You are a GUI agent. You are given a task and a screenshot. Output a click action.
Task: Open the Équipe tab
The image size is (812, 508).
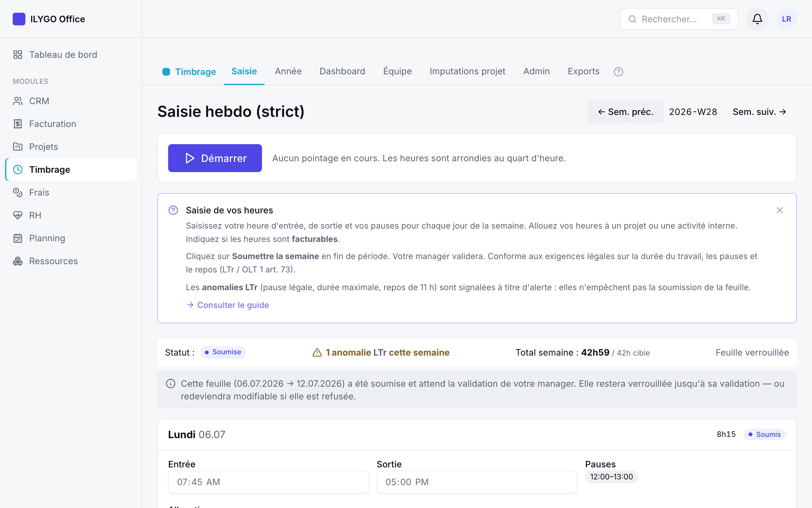pos(397,71)
